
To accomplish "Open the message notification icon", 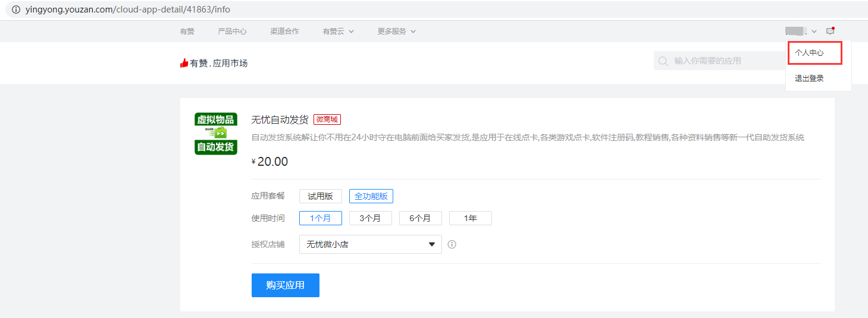I will tap(830, 31).
